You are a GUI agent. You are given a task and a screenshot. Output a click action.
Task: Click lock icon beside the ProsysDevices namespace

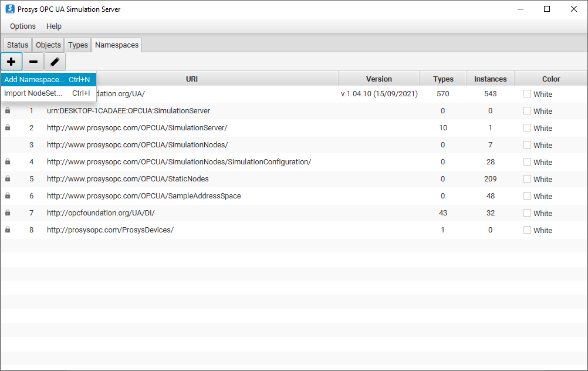pos(8,230)
